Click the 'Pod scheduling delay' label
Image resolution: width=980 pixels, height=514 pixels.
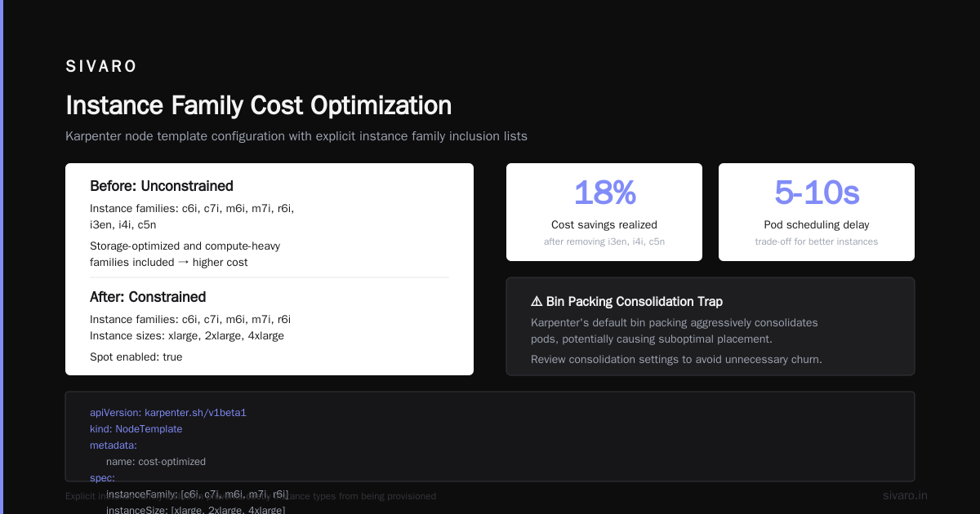817,224
